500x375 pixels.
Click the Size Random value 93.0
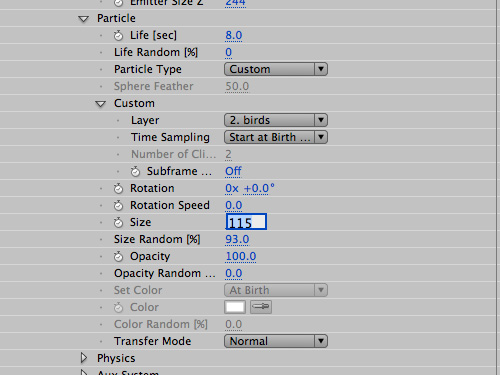237,239
